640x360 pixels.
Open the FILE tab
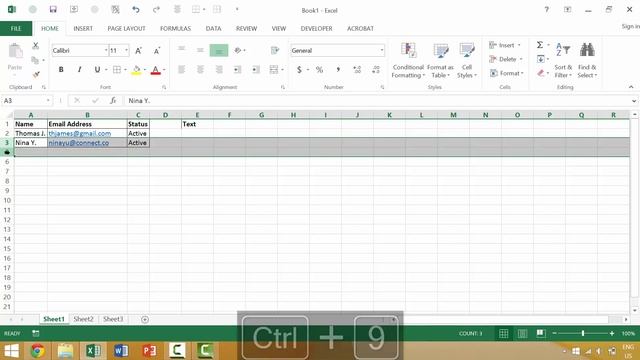pyautogui.click(x=16, y=28)
